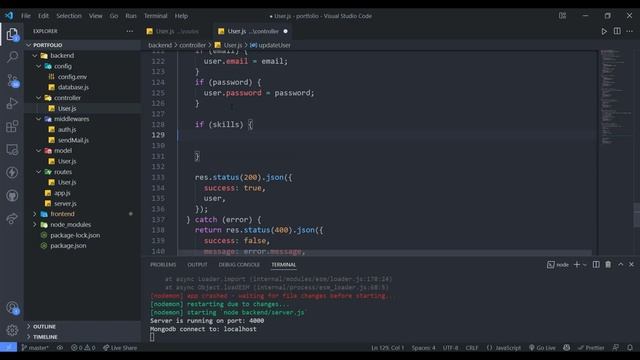640x360 pixels.
Task: Open server.js in the explorer
Action: click(x=65, y=203)
